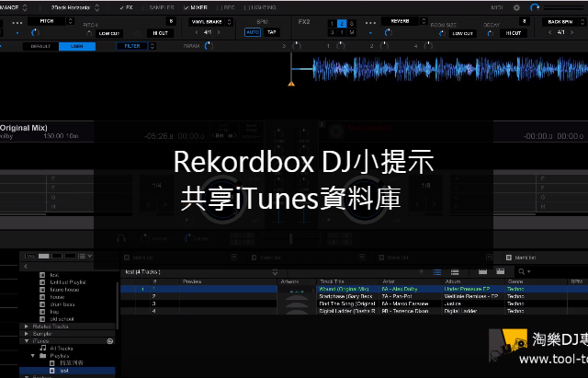Viewport: 588px width, 378px height.
Task: Toggle FX2 assign to S sampler
Action: coord(351,24)
